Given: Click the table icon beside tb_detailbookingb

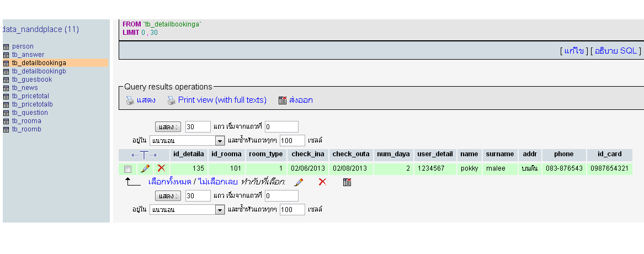Looking at the screenshot, I should (x=6, y=72).
